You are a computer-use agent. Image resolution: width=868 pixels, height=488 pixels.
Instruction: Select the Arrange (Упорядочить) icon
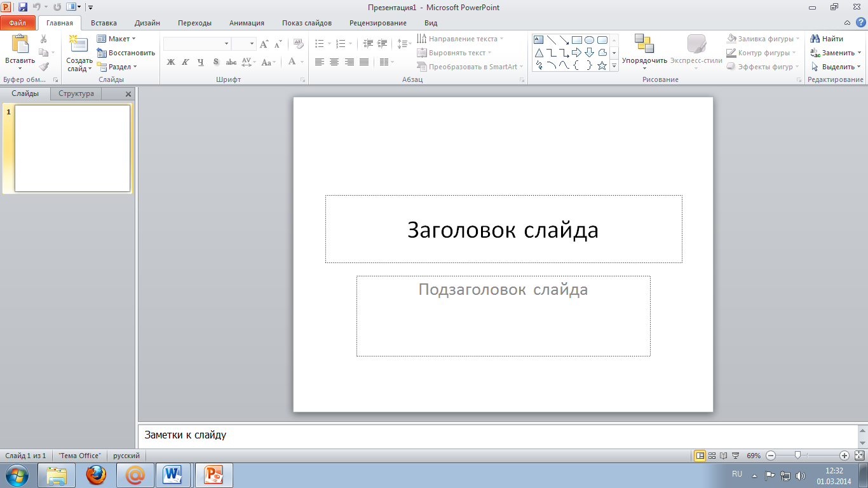click(x=644, y=44)
